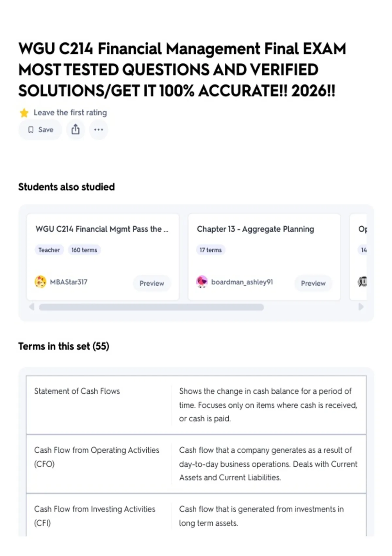
Task: Click the Teacher tag on first card
Action: pyautogui.click(x=49, y=250)
